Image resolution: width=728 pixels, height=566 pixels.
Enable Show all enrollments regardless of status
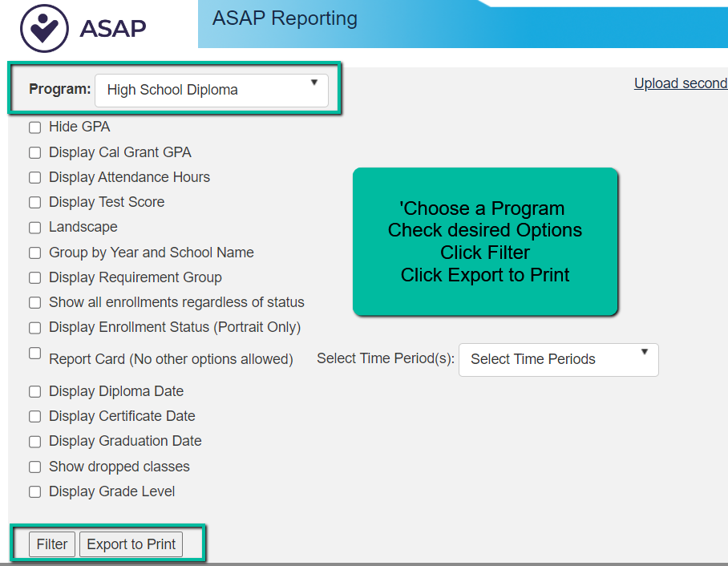click(34, 303)
